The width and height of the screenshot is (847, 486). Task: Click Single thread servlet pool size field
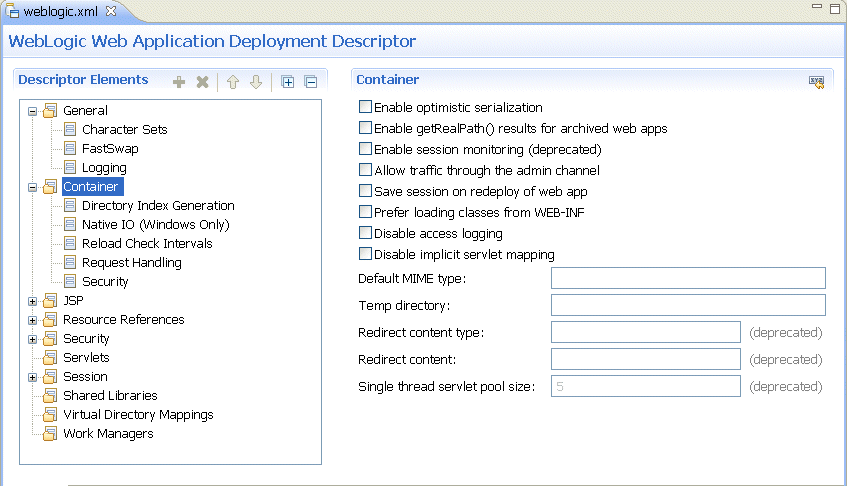(646, 386)
